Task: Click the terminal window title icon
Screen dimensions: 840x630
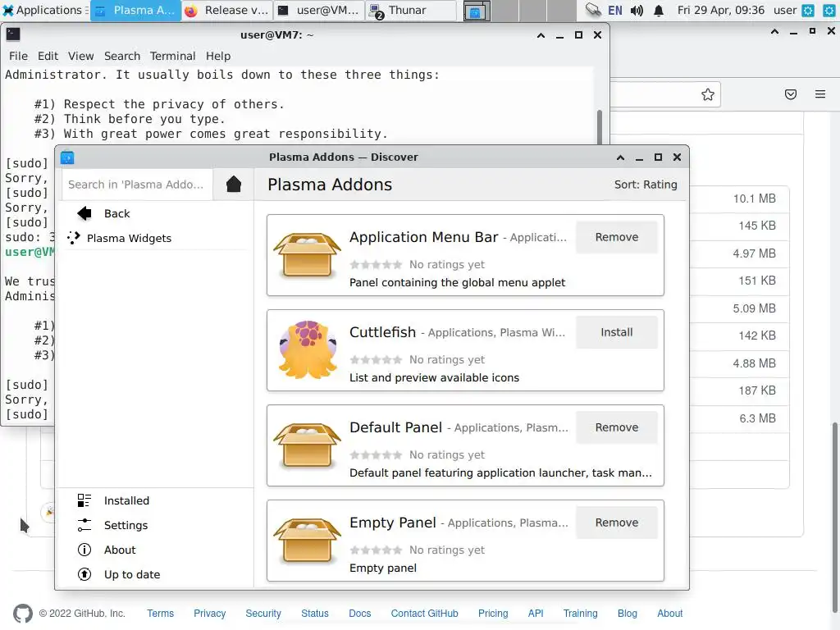Action: coord(13,34)
